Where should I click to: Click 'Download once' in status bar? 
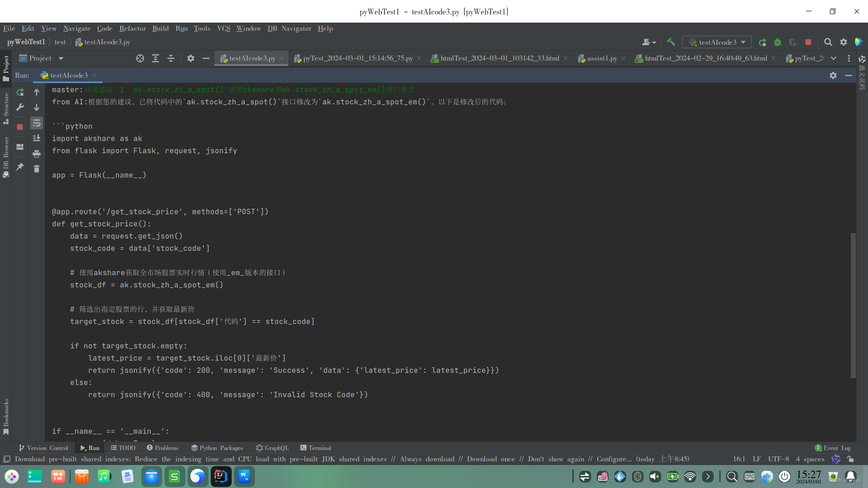[491, 459]
